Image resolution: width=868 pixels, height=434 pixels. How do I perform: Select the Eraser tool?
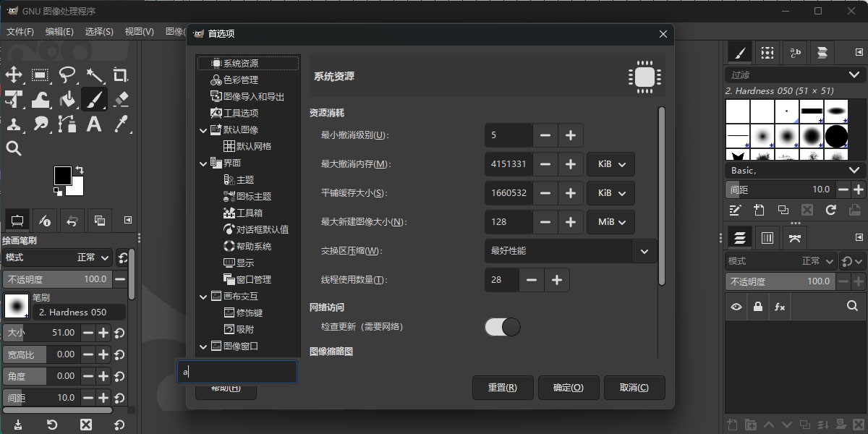pyautogui.click(x=120, y=99)
